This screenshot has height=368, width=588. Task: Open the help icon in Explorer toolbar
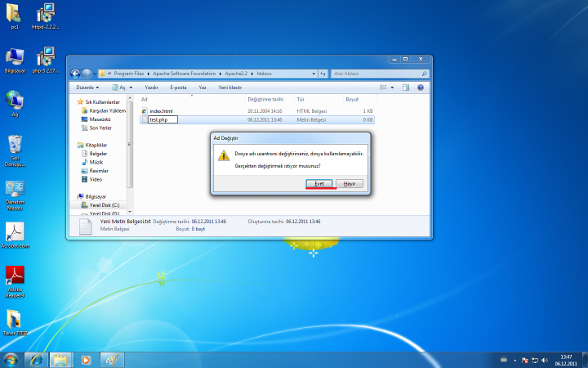point(421,87)
